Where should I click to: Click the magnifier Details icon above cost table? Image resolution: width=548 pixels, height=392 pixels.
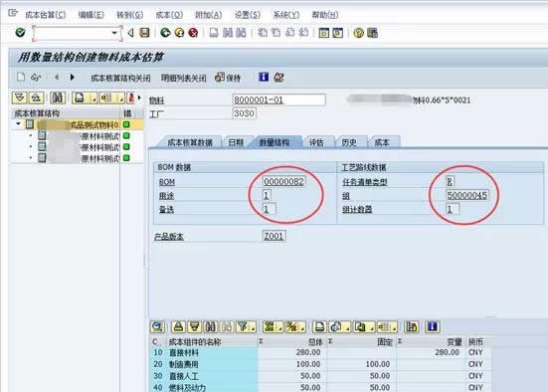[157, 327]
